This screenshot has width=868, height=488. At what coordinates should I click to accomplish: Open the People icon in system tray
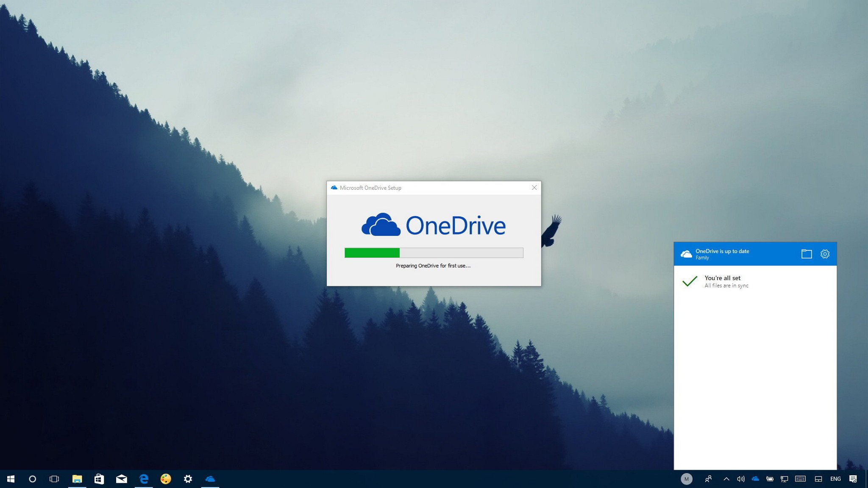pyautogui.click(x=708, y=479)
